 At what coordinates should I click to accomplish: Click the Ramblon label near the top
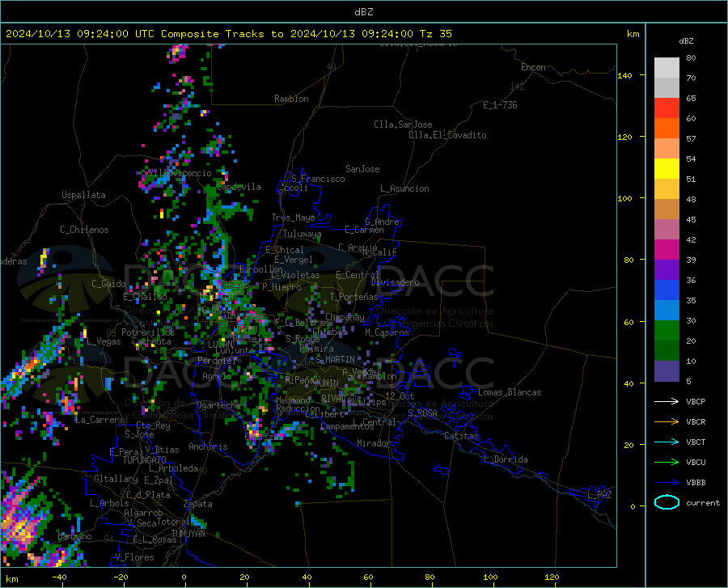coord(291,99)
